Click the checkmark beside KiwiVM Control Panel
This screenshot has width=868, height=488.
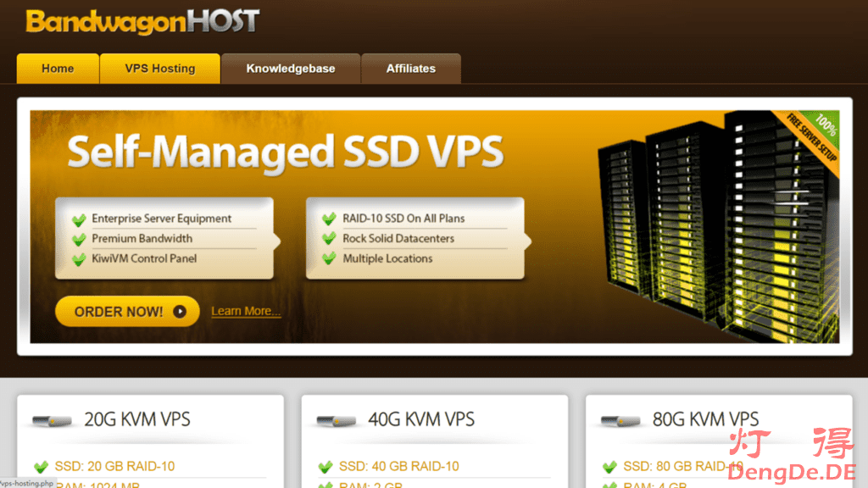point(79,258)
